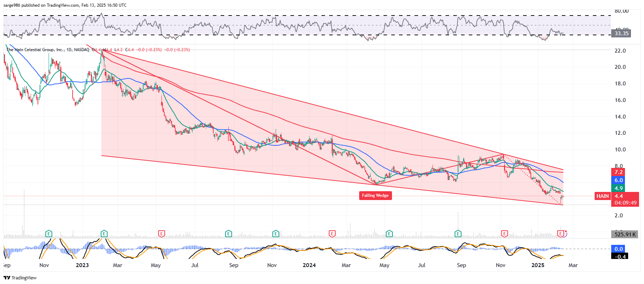Open the green earnings marker for November 2022
644x284 pixels.
[x=49, y=234]
